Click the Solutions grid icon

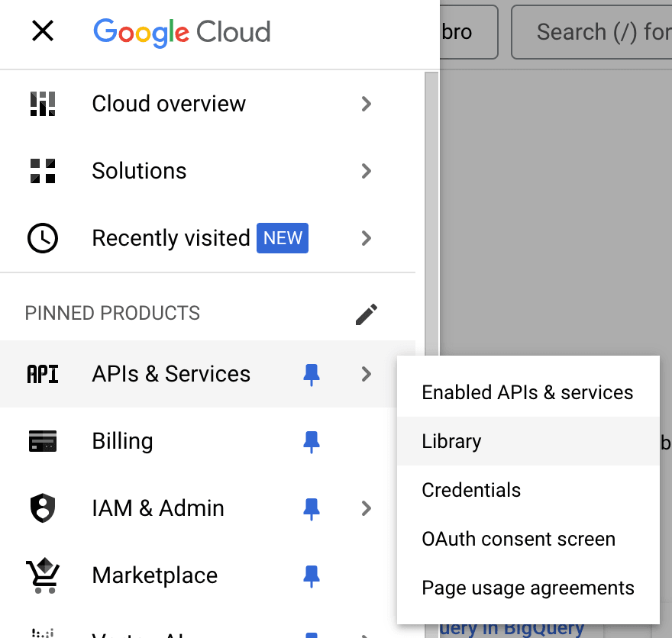[x=43, y=171]
